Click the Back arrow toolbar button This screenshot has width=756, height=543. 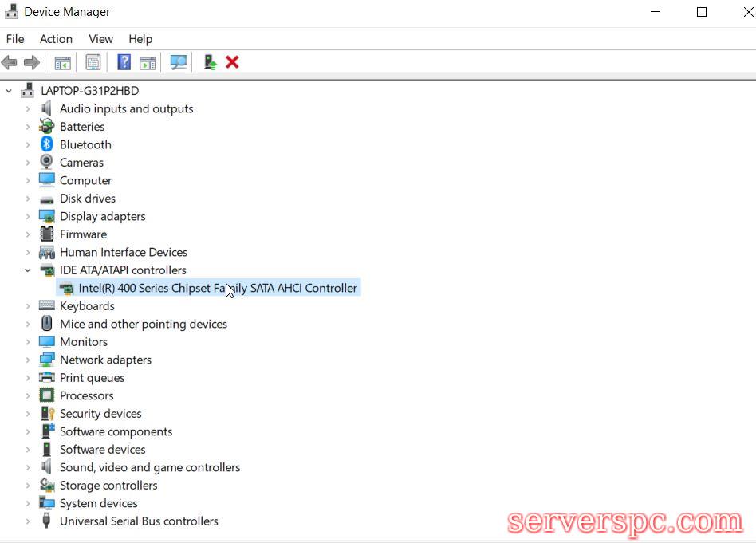(10, 62)
